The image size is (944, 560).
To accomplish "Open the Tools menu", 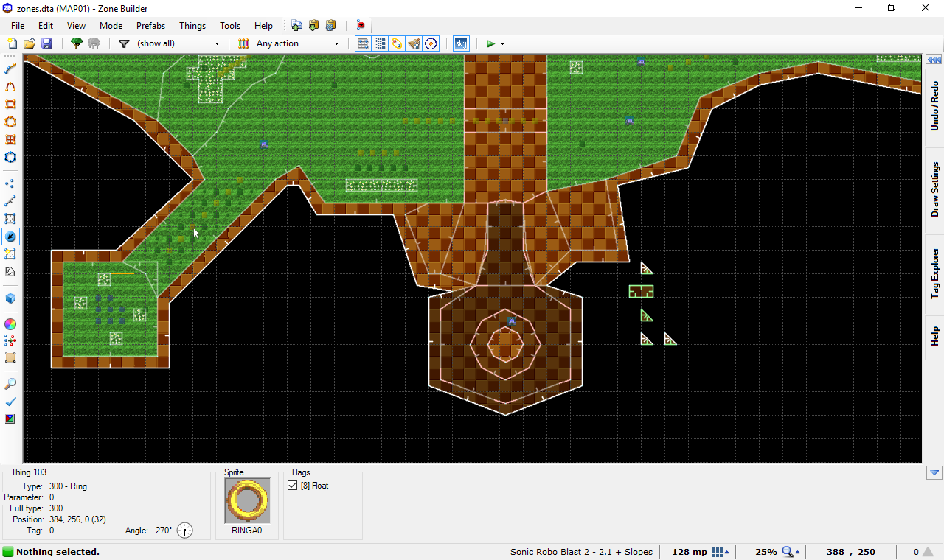I will (230, 25).
